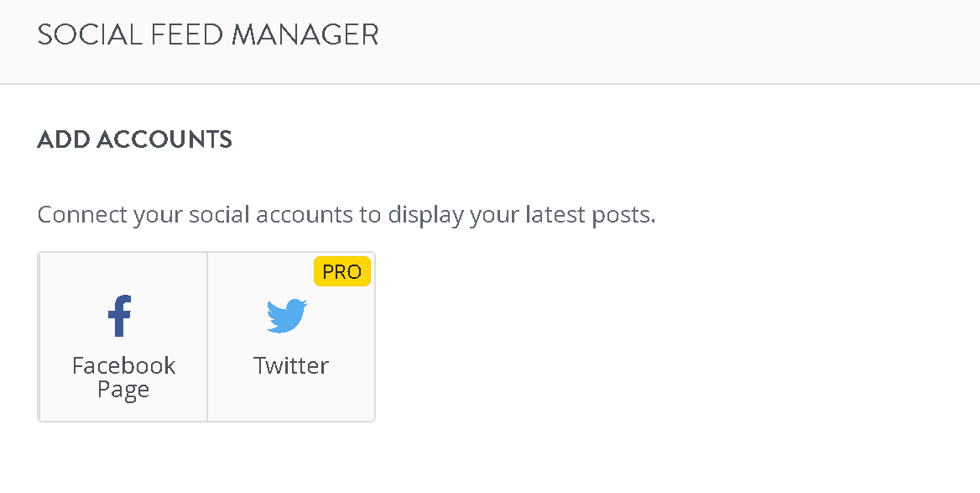
Task: Click the word "Facebook" in the first tile
Action: coord(123,365)
